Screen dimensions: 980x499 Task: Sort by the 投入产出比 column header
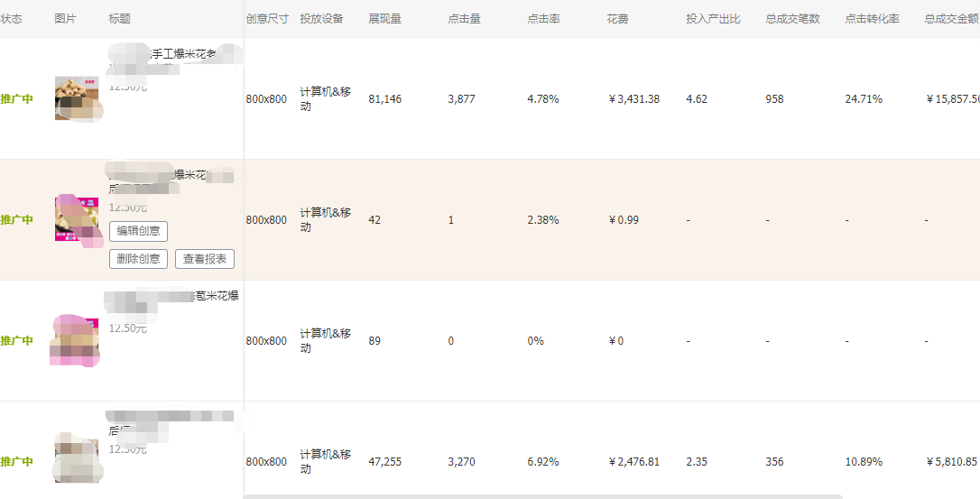713,19
